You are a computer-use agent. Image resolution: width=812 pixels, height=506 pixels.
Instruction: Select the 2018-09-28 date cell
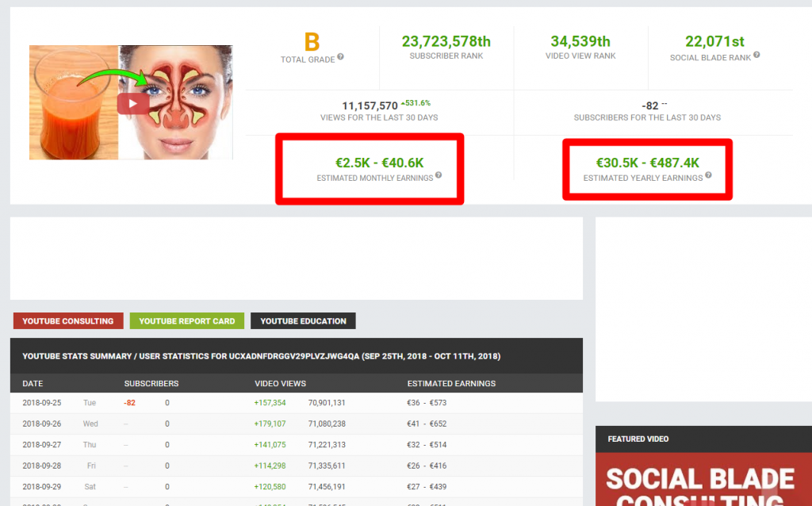[41, 466]
